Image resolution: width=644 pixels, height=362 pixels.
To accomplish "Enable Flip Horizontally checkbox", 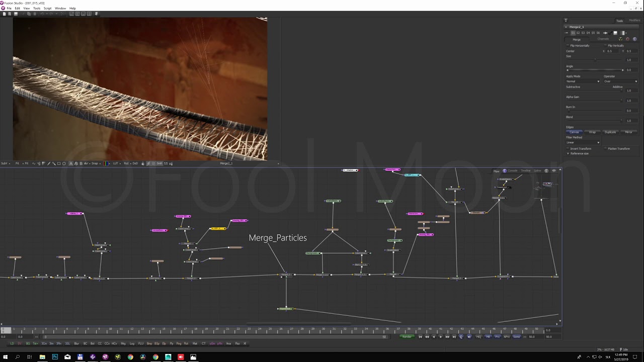I will [x=568, y=46].
